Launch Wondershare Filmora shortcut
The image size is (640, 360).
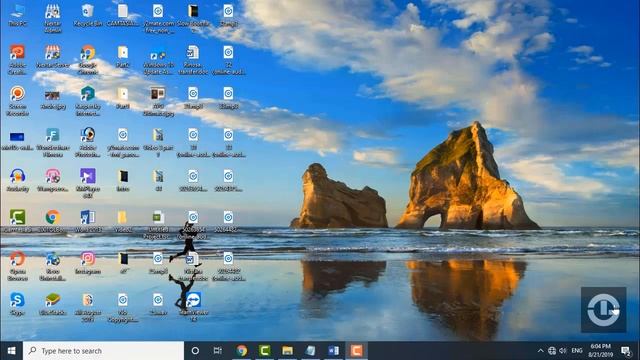click(53, 142)
